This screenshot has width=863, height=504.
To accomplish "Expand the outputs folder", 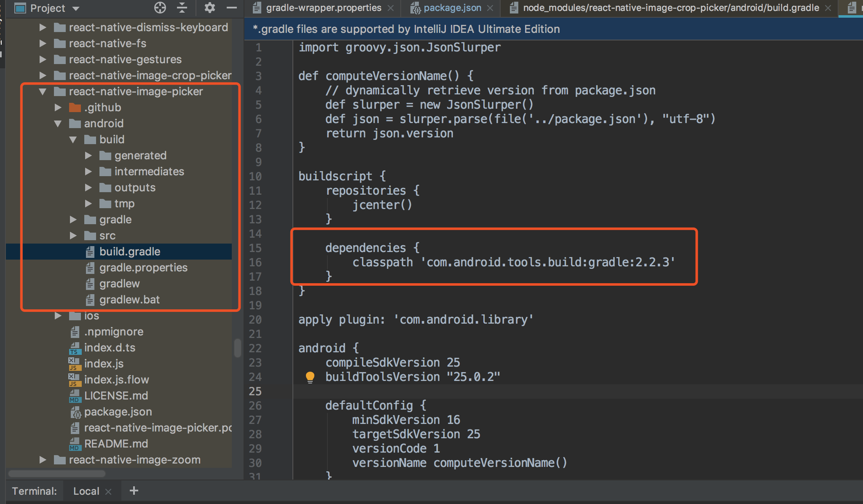I will pyautogui.click(x=88, y=188).
